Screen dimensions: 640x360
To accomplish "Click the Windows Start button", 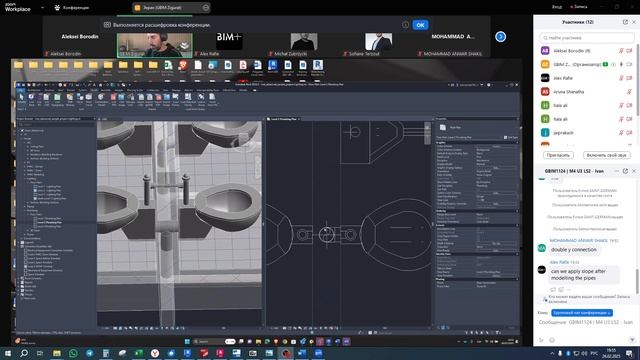I will (x=8, y=353).
